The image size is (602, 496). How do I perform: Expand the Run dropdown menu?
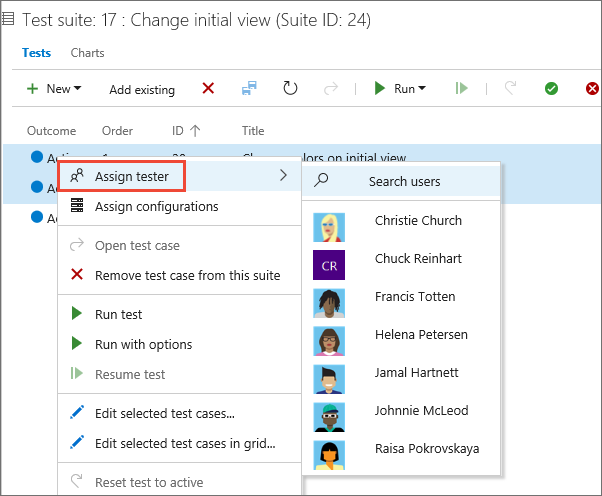tap(399, 89)
